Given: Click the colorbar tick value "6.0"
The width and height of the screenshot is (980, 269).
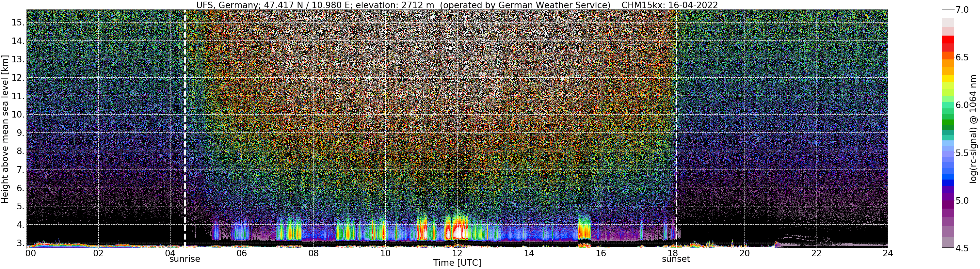Looking at the screenshot, I should [x=962, y=105].
